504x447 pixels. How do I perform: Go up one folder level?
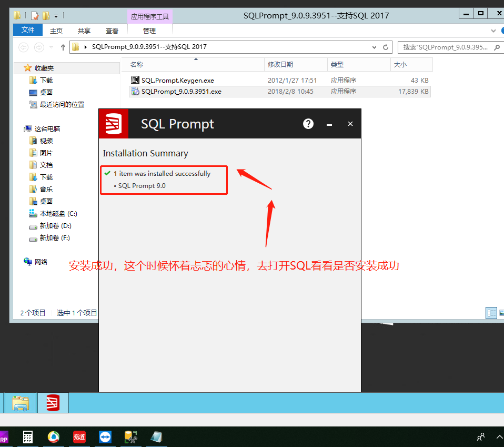tap(63, 47)
